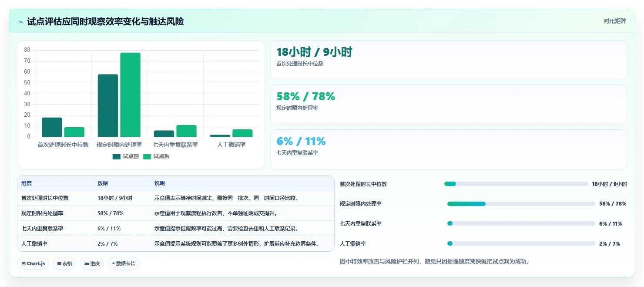This screenshot has width=644, height=287.
Task: Toggle the 试点前 legend entry in the chart
Action: 125,157
